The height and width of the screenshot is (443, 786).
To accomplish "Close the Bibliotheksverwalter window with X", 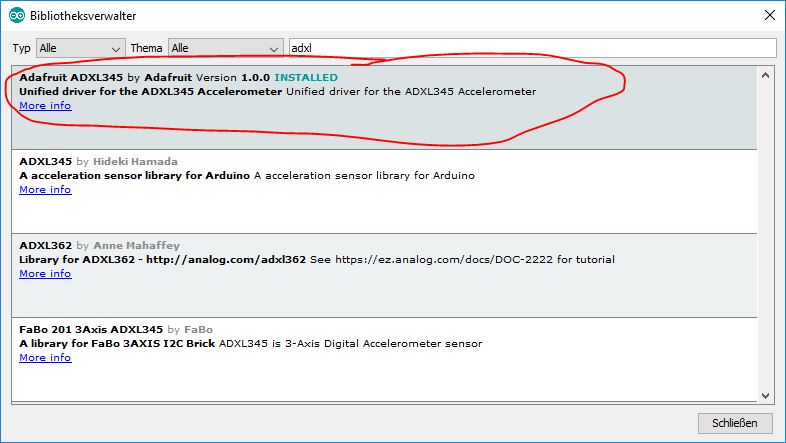I will pos(768,16).
